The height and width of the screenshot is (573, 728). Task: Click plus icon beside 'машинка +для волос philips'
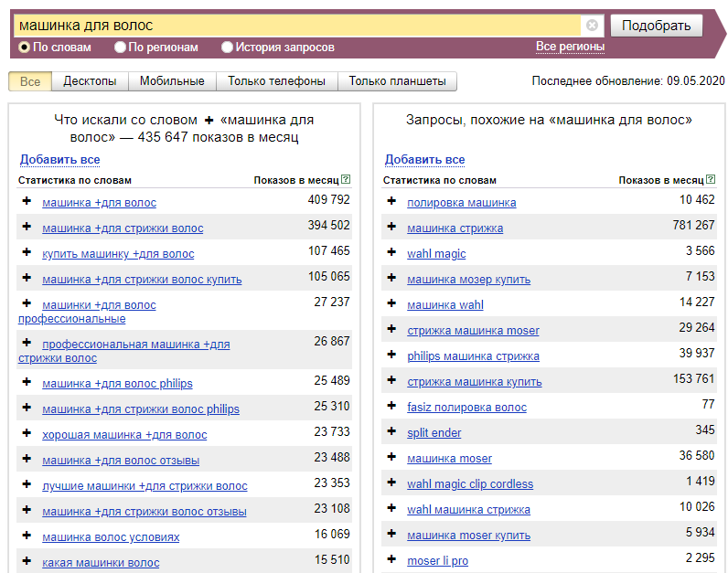pyautogui.click(x=27, y=382)
